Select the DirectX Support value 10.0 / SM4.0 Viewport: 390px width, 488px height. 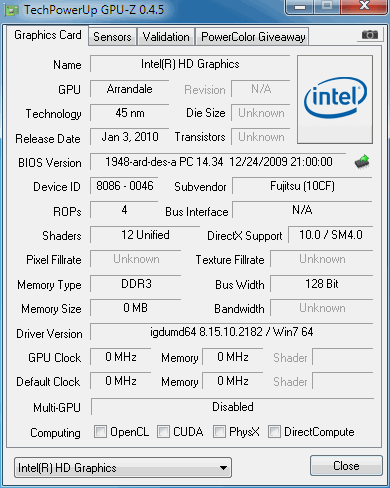click(331, 235)
